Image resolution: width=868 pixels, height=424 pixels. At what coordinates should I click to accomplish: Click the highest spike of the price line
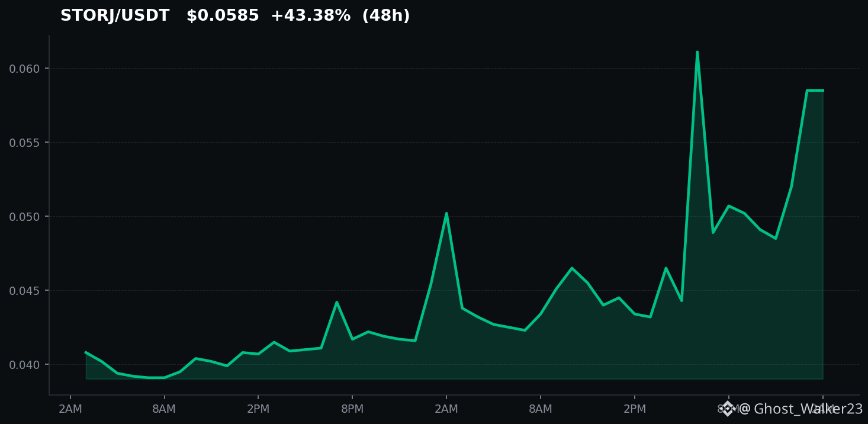[697, 52]
